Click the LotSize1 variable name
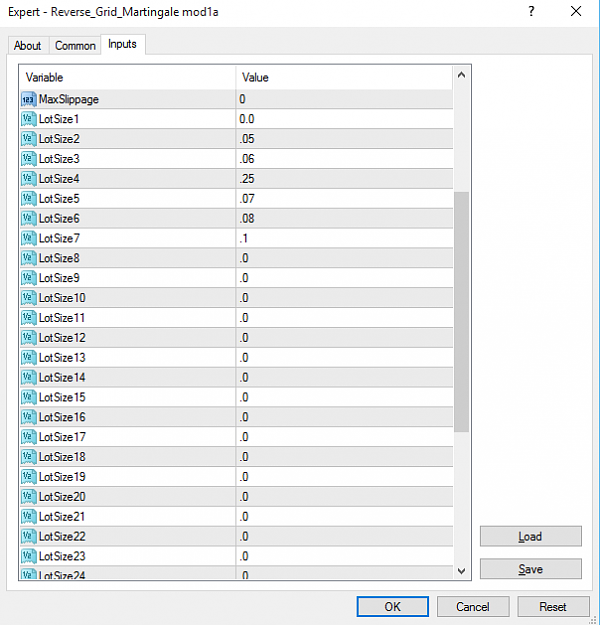The image size is (600, 625). tap(59, 119)
